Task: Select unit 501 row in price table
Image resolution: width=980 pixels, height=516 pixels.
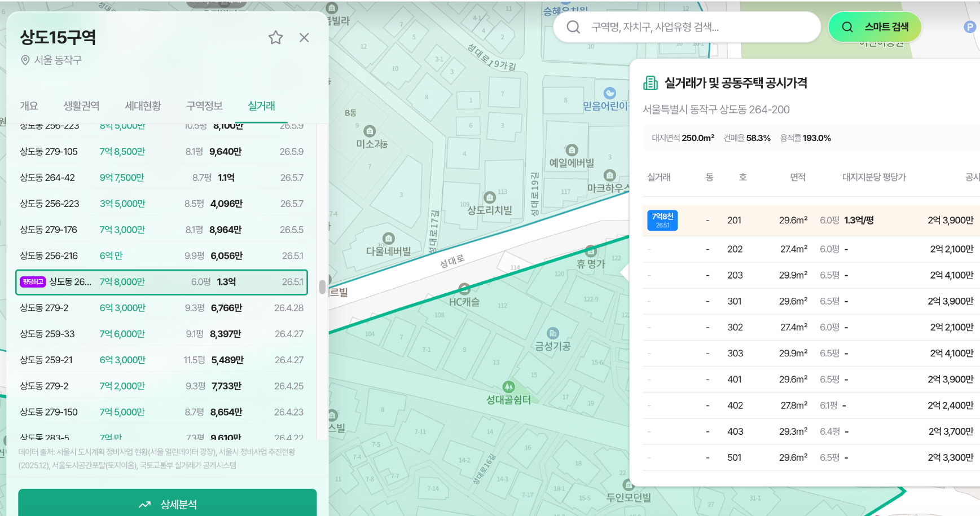Action: tap(811, 457)
